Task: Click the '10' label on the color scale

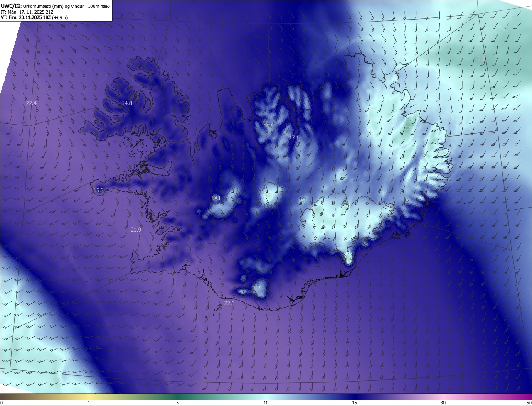Action: coord(266,403)
